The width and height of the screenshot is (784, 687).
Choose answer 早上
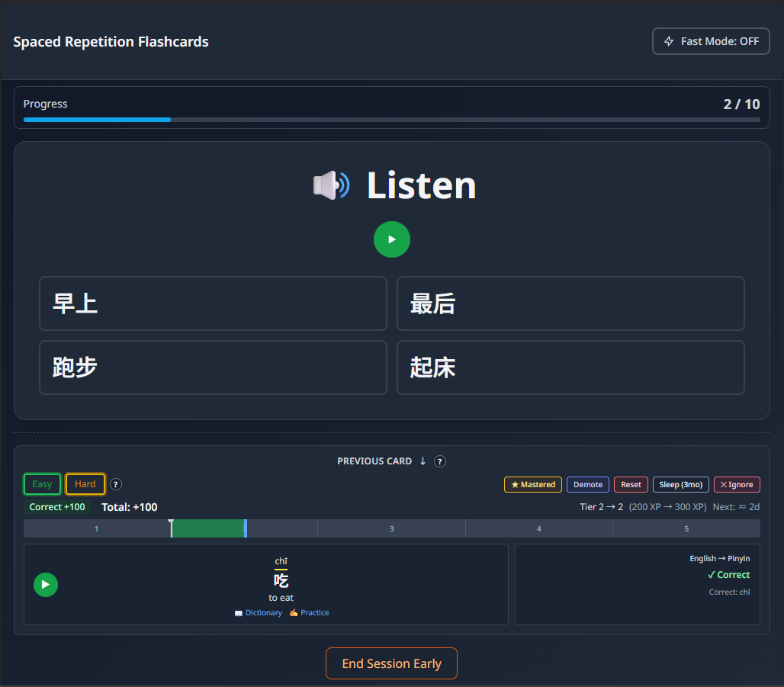213,303
